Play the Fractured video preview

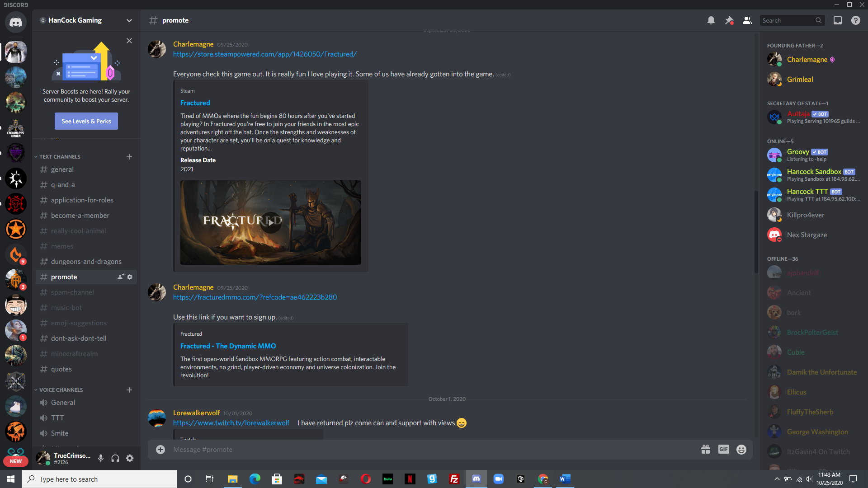[x=270, y=222]
